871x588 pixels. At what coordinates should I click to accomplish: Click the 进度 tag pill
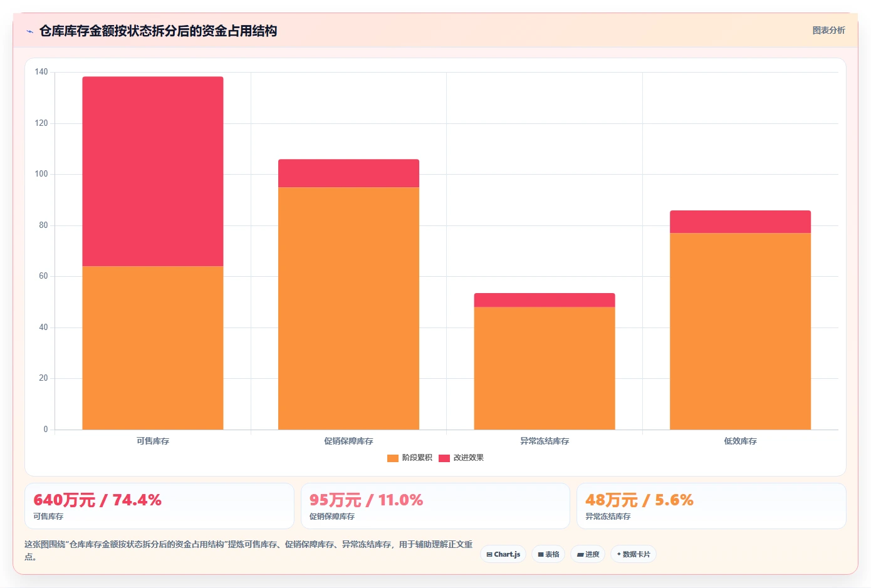click(588, 554)
